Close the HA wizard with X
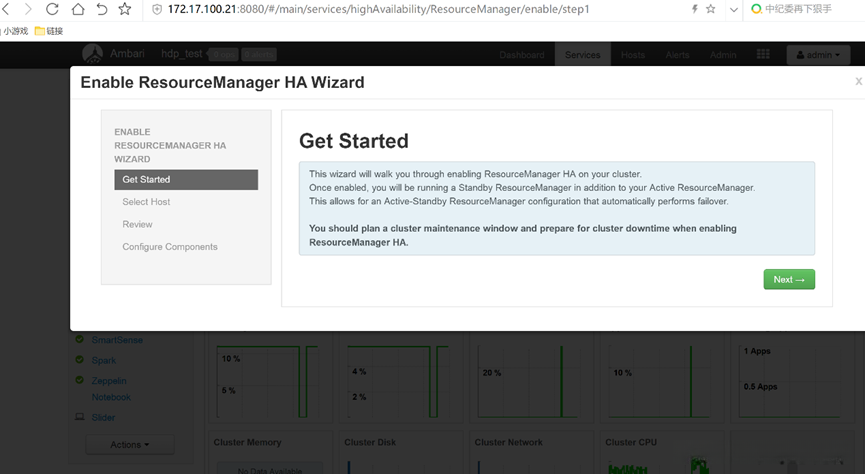The width and height of the screenshot is (865, 474). click(x=858, y=81)
